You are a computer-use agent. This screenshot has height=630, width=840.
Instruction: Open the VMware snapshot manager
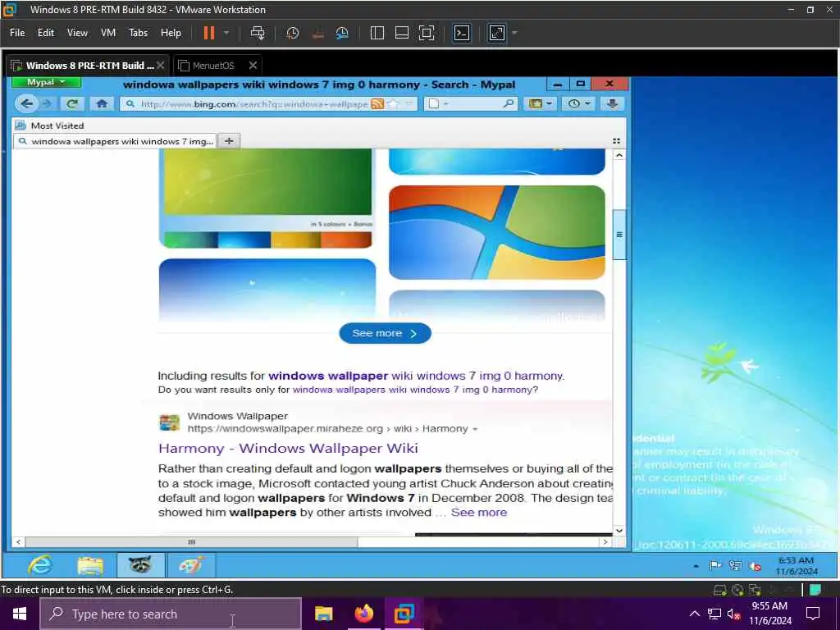coord(342,33)
